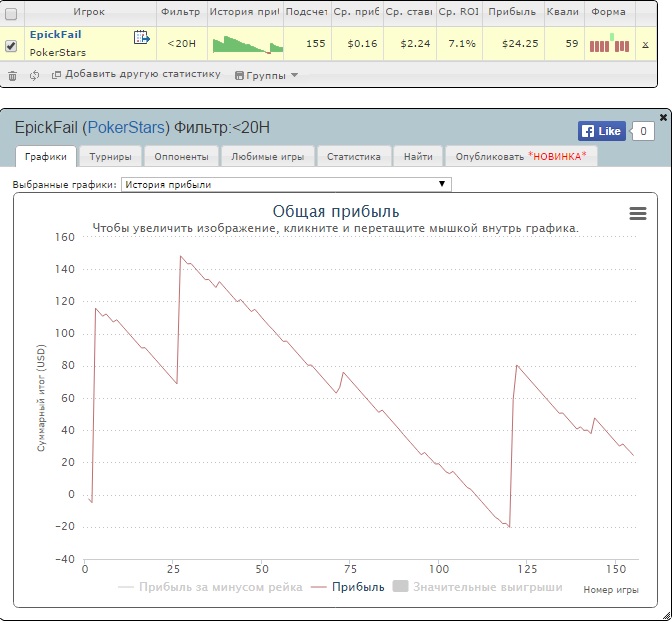Click the Facebook like counter showing 0

(643, 131)
